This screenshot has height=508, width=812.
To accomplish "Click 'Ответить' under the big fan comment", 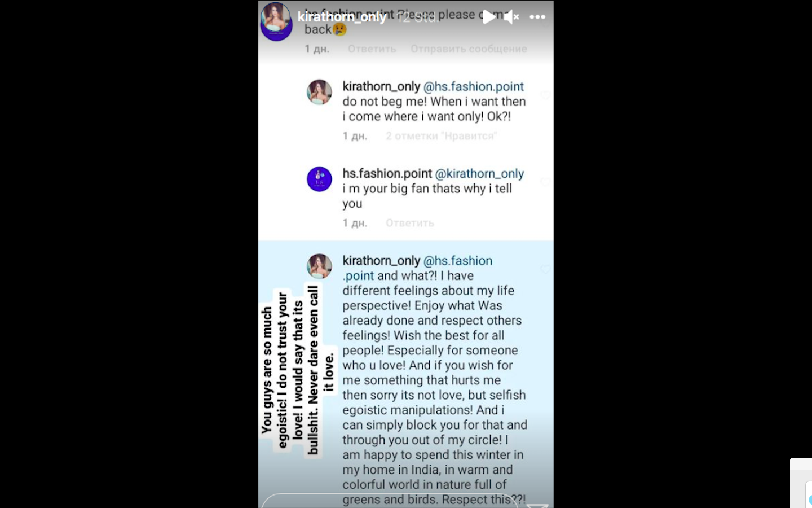I will click(410, 223).
